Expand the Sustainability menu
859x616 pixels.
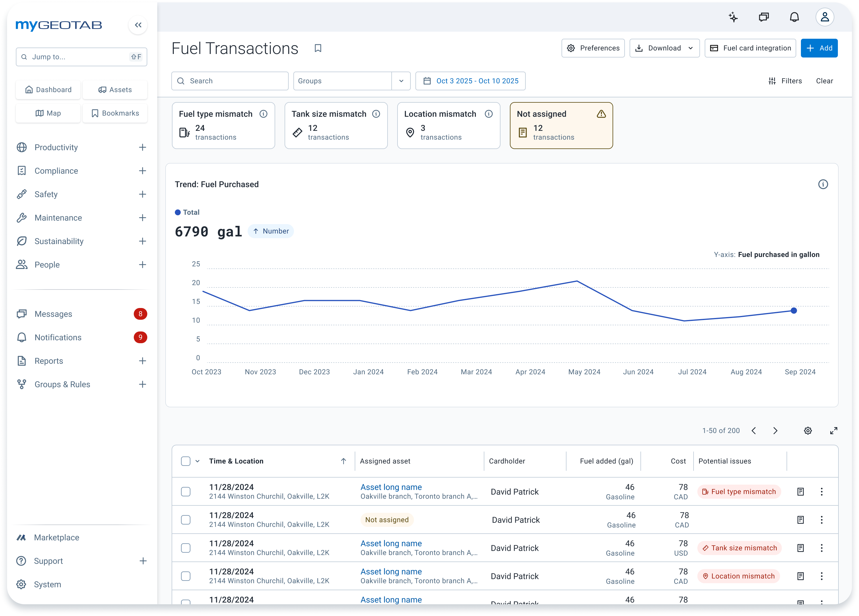tap(142, 241)
